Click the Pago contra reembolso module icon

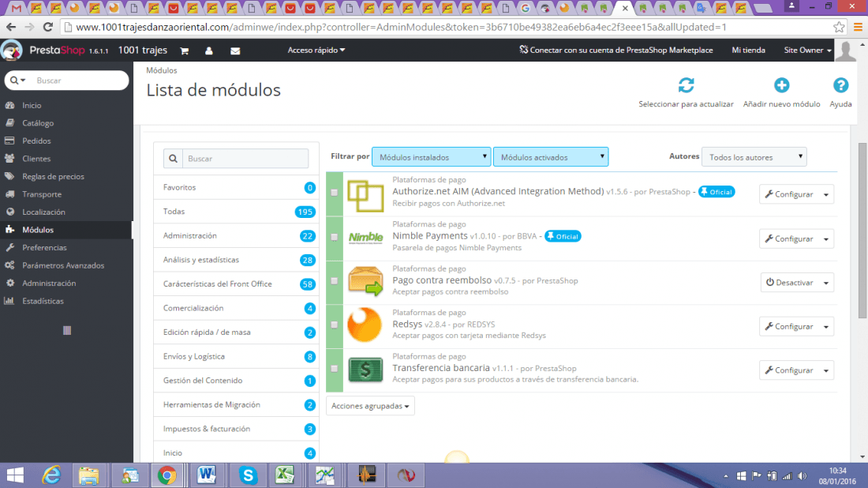365,281
